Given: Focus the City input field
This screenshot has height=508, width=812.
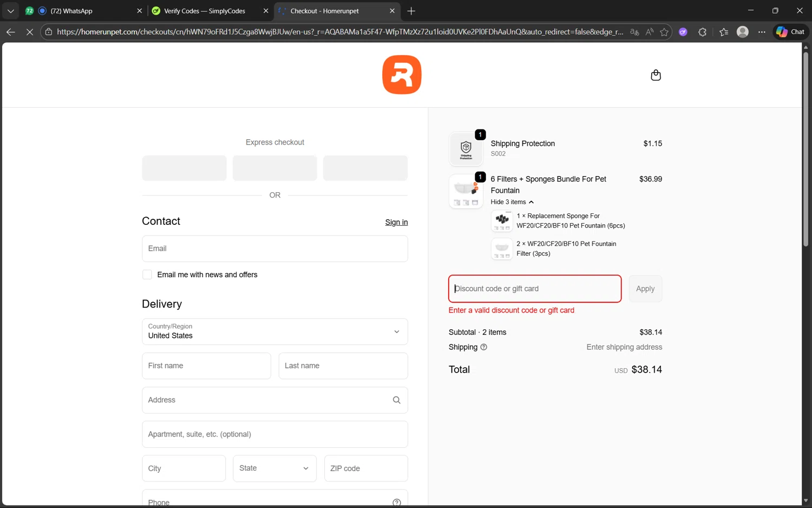Looking at the screenshot, I should tap(184, 468).
